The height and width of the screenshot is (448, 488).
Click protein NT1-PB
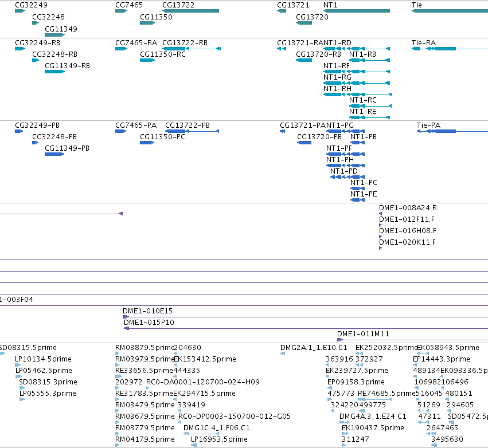point(364,137)
